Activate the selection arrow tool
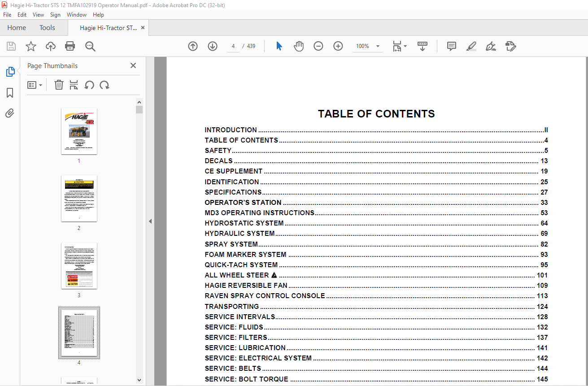Screen dimensions: 588x386 pyautogui.click(x=279, y=46)
